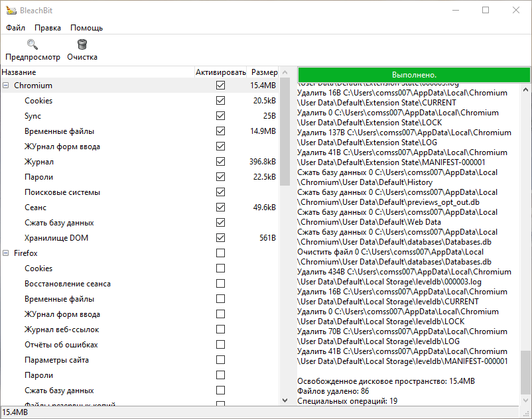This screenshot has width=532, height=419.
Task: Uncheck Chromium Cookies checkbox
Action: tap(220, 101)
